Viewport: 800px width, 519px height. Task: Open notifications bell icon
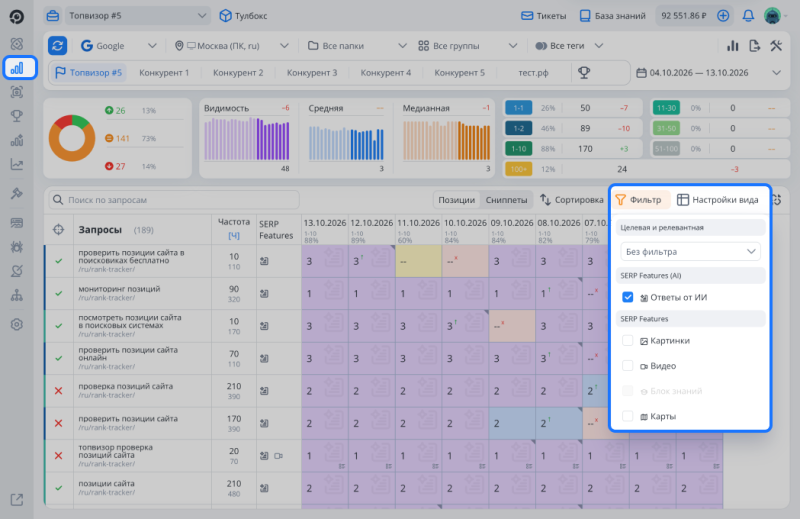tap(748, 16)
